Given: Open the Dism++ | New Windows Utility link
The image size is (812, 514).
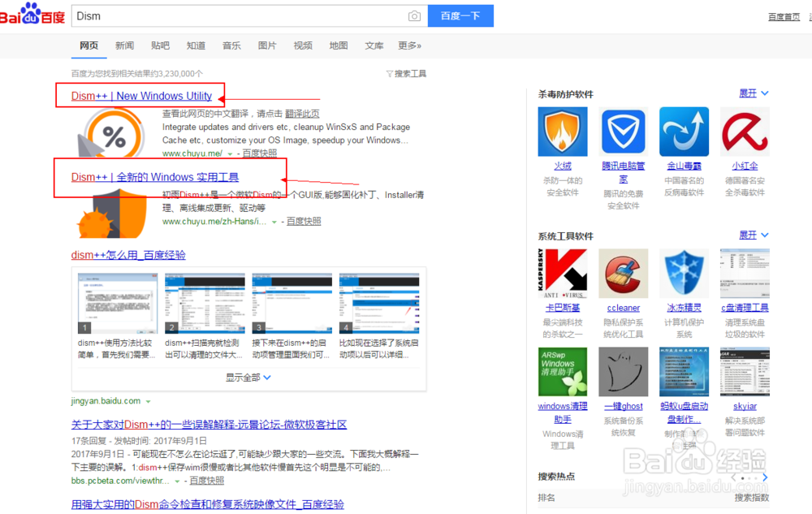Looking at the screenshot, I should point(141,96).
